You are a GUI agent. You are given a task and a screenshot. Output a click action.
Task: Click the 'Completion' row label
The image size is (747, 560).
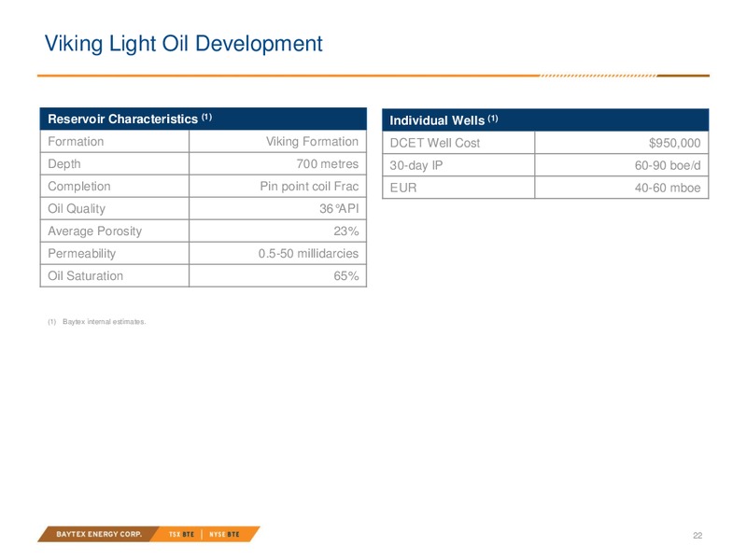tap(79, 186)
